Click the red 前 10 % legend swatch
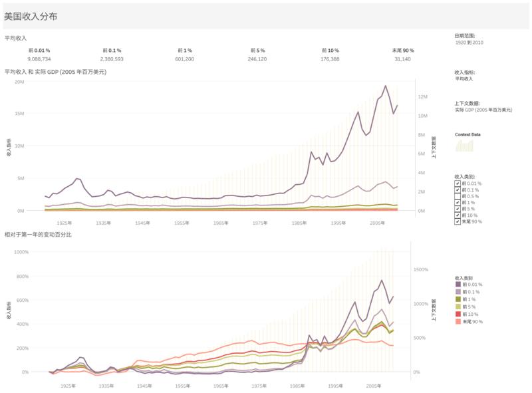The width and height of the screenshot is (532, 393). pyautogui.click(x=458, y=314)
